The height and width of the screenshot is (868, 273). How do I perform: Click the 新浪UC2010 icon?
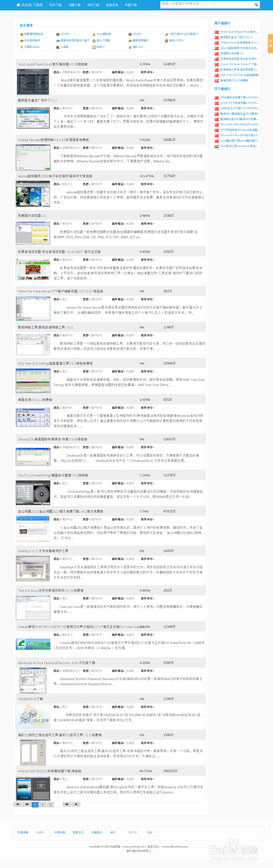[167, 41]
